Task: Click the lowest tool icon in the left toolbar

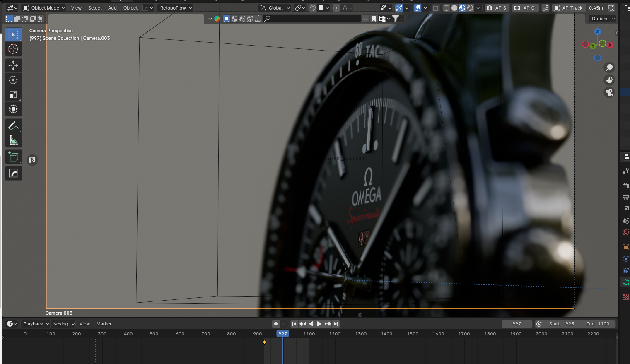Action: (x=13, y=174)
